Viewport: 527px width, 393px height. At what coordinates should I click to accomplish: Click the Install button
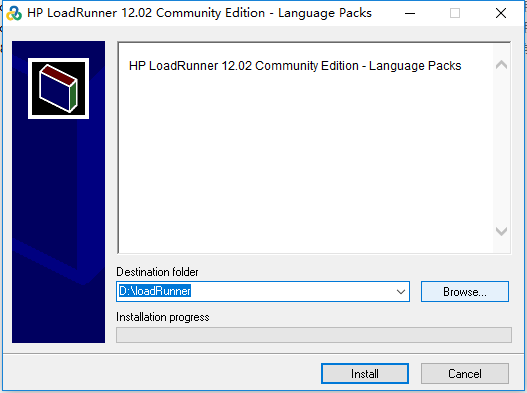click(x=365, y=374)
